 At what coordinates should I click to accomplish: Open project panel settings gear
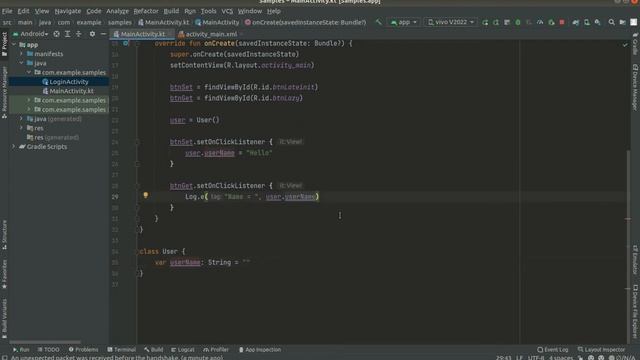92,34
